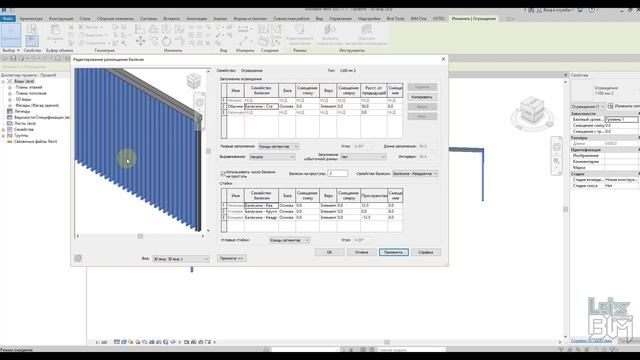Select 'Листы (все)' in Project Browser
Image resolution: width=640 pixels, height=360 pixels.
click(x=26, y=123)
